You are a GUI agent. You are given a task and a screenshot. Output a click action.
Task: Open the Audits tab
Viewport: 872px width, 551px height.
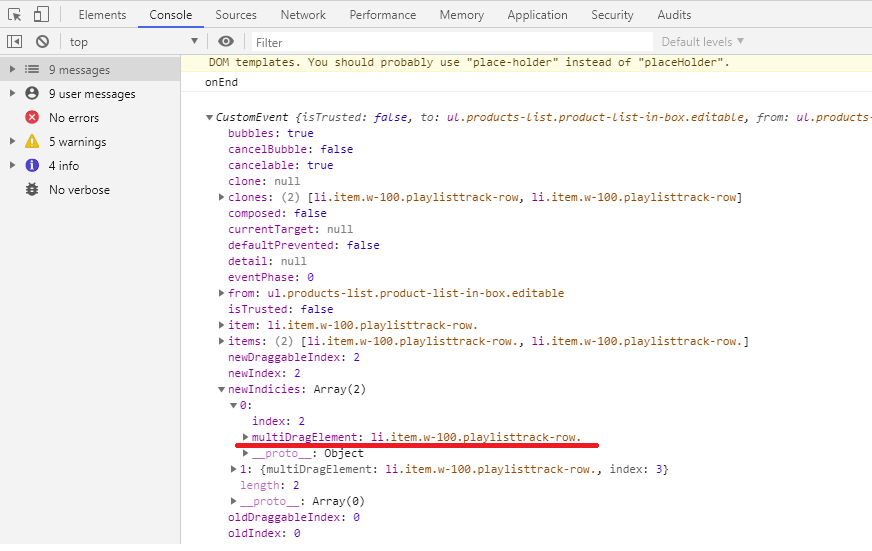point(674,15)
